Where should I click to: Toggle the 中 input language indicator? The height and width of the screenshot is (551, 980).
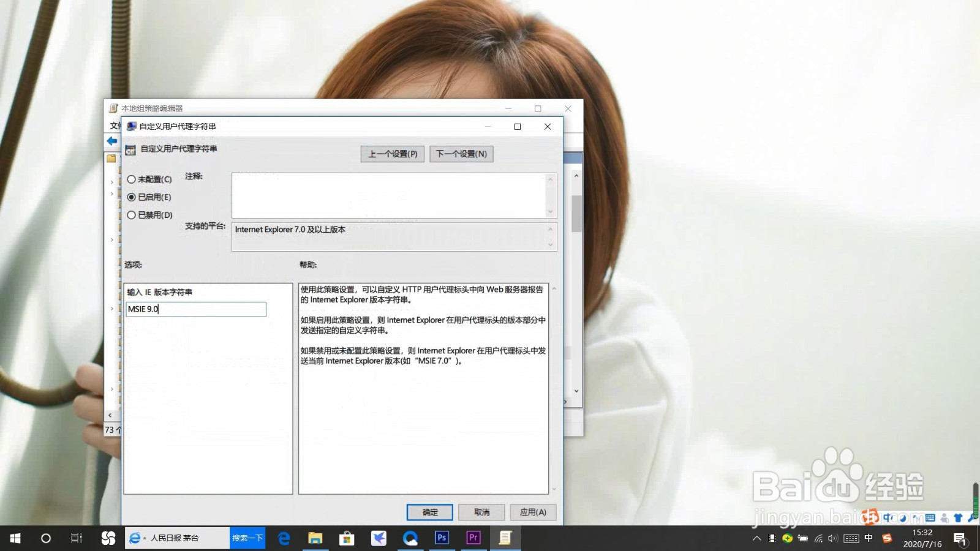point(869,538)
